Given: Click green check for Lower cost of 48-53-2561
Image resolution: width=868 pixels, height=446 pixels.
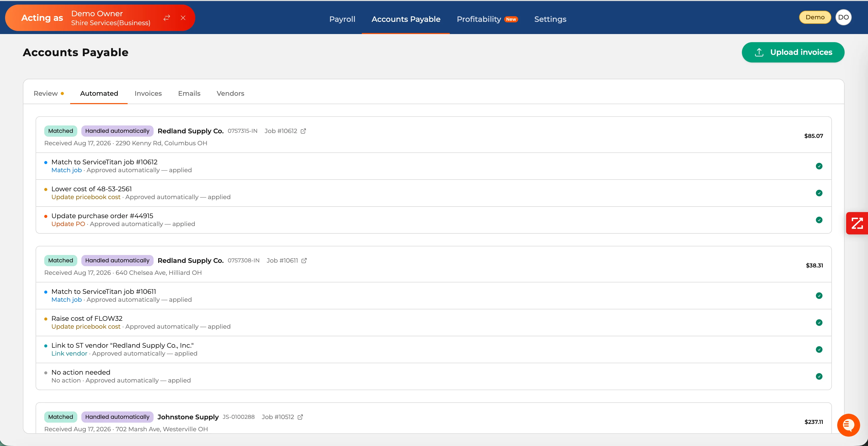Looking at the screenshot, I should (819, 193).
